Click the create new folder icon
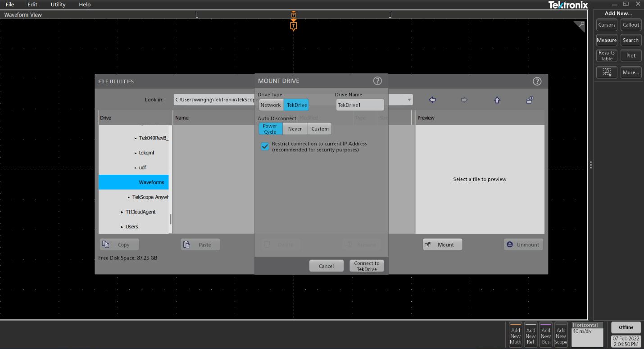The height and width of the screenshot is (349, 644). (530, 100)
